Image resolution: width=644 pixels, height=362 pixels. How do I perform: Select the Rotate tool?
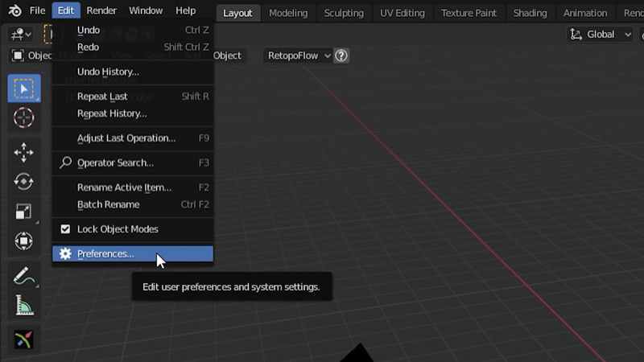pyautogui.click(x=24, y=182)
